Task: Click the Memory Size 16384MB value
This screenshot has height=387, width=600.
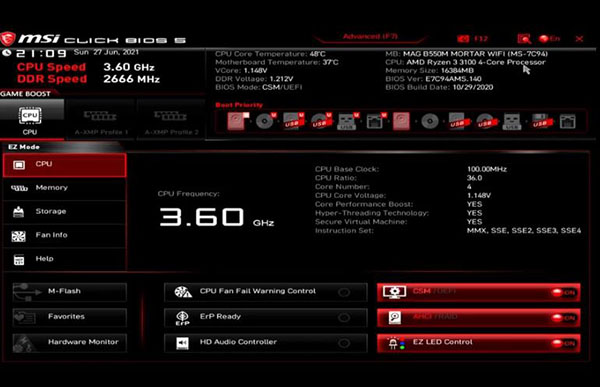Action: point(457,70)
